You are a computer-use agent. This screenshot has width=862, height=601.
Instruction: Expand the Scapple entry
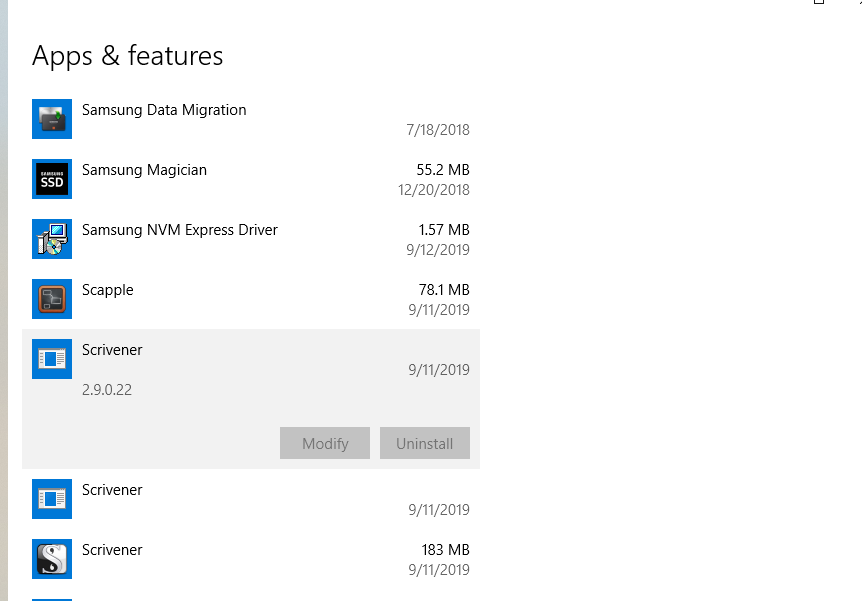click(250, 299)
